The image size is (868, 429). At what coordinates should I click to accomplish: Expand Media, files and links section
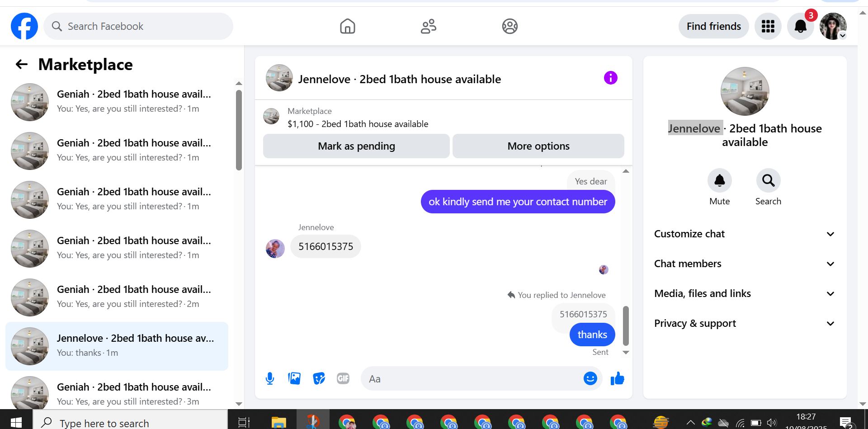[745, 293]
